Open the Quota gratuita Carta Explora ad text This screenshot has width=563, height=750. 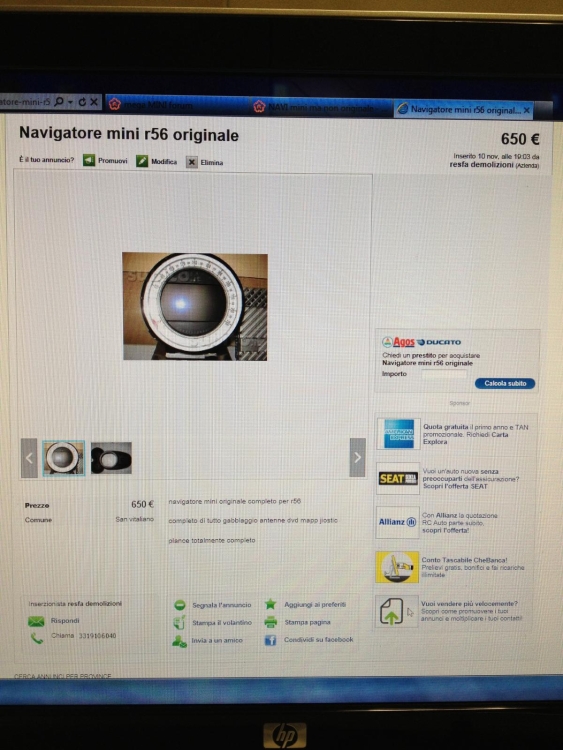(475, 434)
